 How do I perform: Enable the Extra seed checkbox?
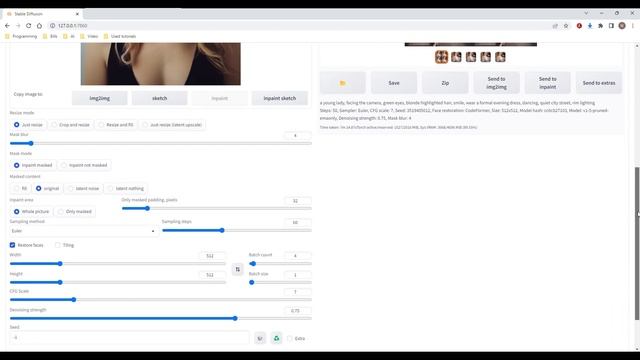(290, 338)
